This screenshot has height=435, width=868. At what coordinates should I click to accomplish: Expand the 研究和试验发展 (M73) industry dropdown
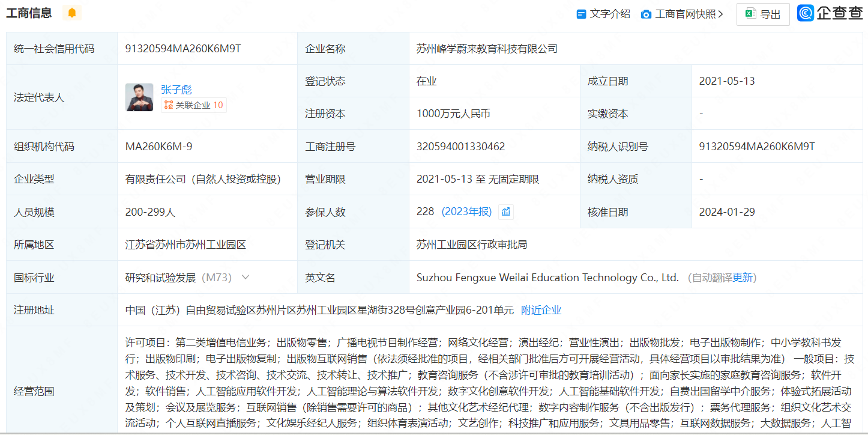[245, 277]
